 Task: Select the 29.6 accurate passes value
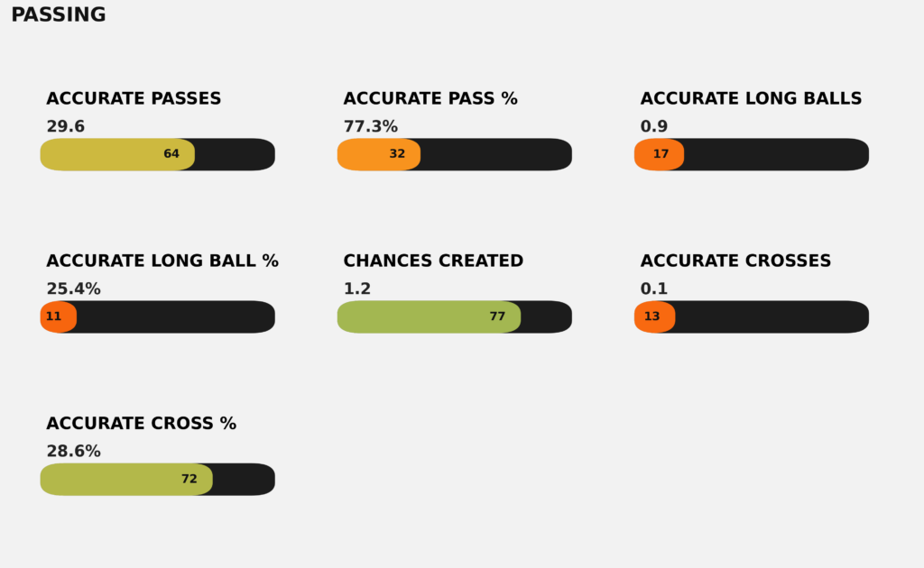click(x=66, y=127)
